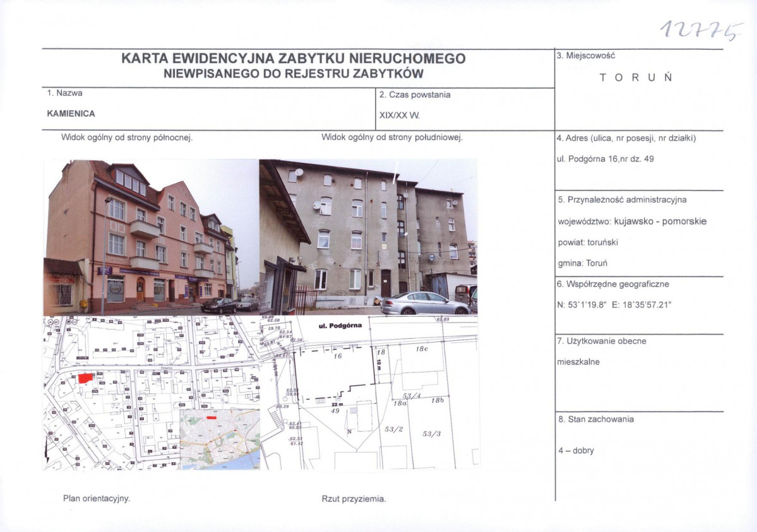Image resolution: width=757 pixels, height=532 pixels.
Task: Click parcel label '18b' on ground plan
Action: (438, 400)
